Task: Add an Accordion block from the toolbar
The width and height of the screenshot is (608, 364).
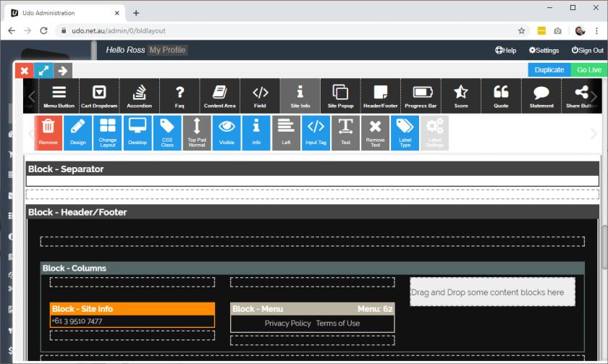Action: 139,96
